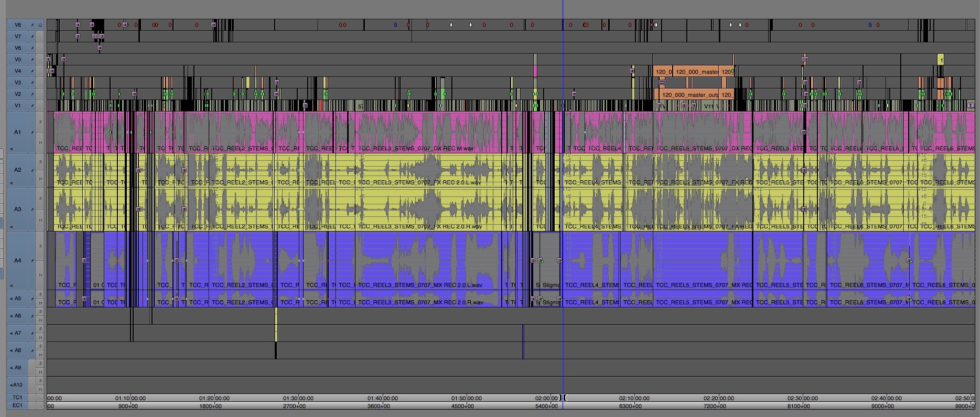Screen dimensions: 980x417
Task: Solo audio track A2
Action: 40,161
